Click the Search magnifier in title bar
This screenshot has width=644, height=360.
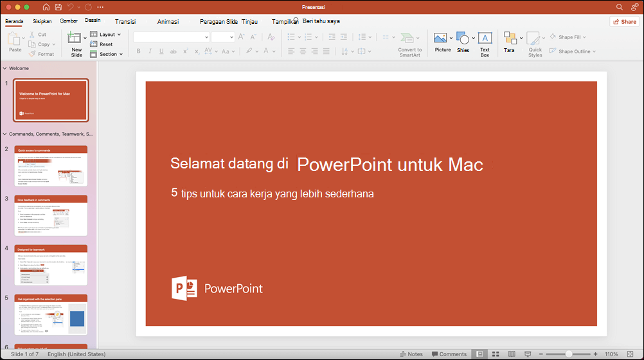(620, 7)
